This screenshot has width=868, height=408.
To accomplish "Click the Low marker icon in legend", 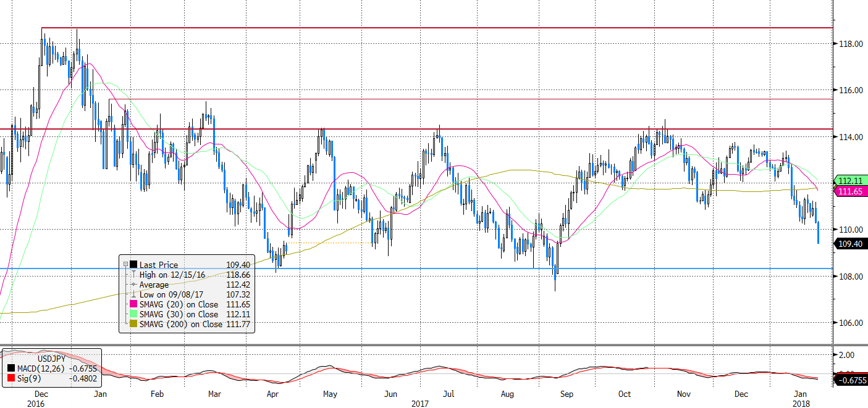I will click(133, 294).
